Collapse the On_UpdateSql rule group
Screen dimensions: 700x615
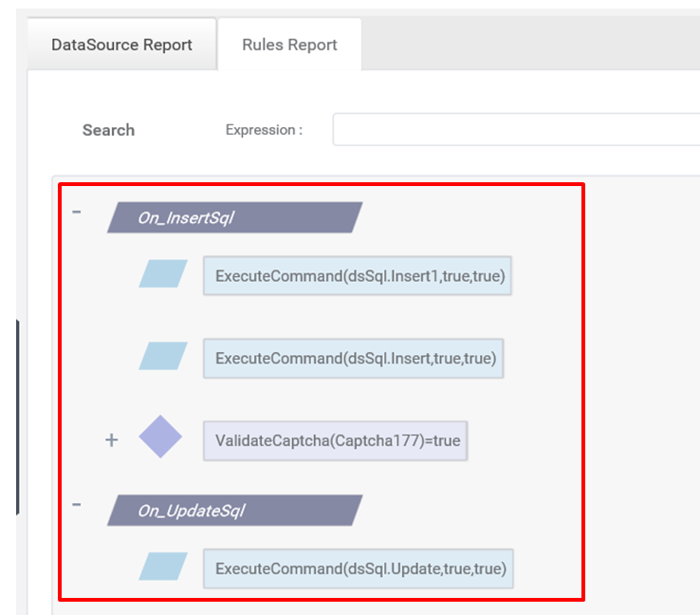(77, 505)
